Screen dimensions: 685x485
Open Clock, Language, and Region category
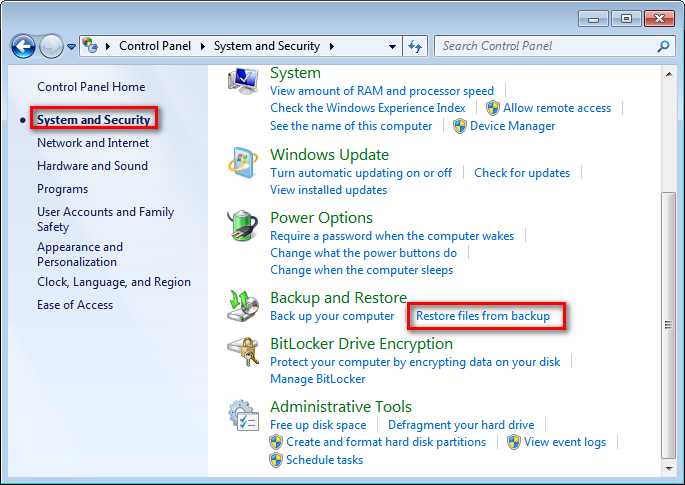(x=114, y=282)
